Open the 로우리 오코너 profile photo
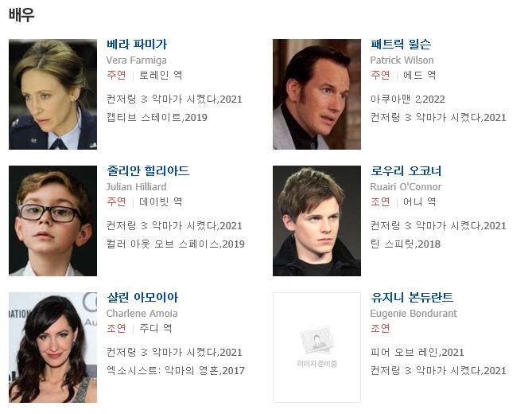 click(316, 221)
